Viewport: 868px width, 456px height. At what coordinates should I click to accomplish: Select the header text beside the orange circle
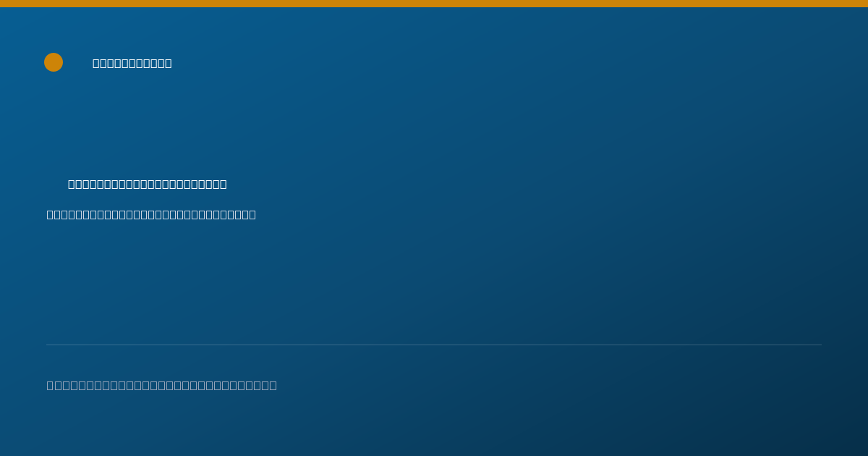(x=132, y=63)
